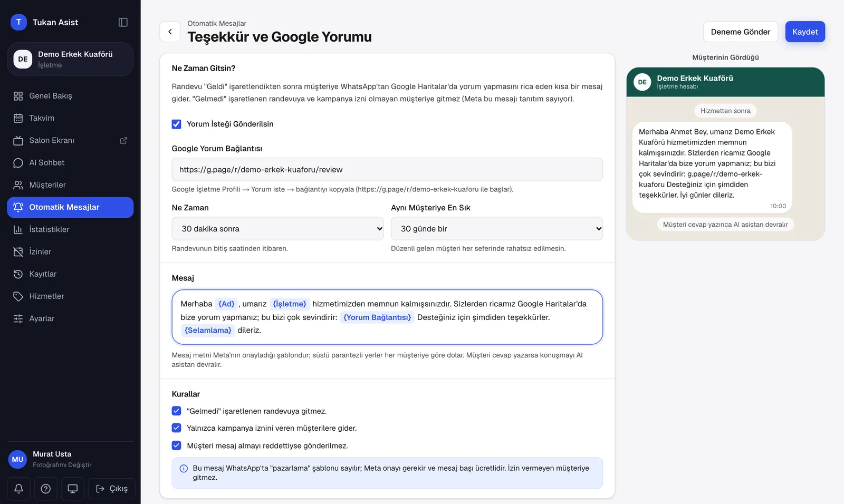Click the Ayarlar sliders icon
Viewport: 844px width, 504px height.
pos(18,318)
